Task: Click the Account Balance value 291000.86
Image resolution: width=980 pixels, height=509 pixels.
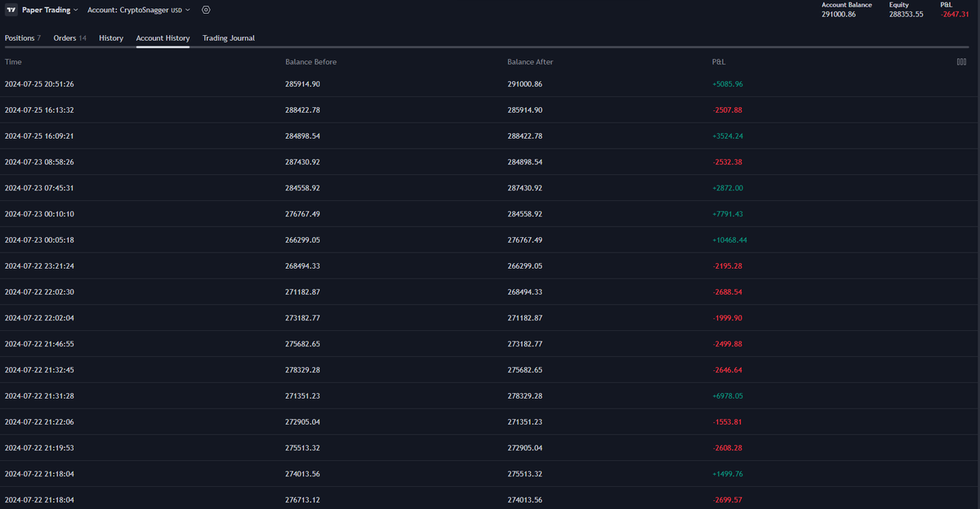Action: 839,14
